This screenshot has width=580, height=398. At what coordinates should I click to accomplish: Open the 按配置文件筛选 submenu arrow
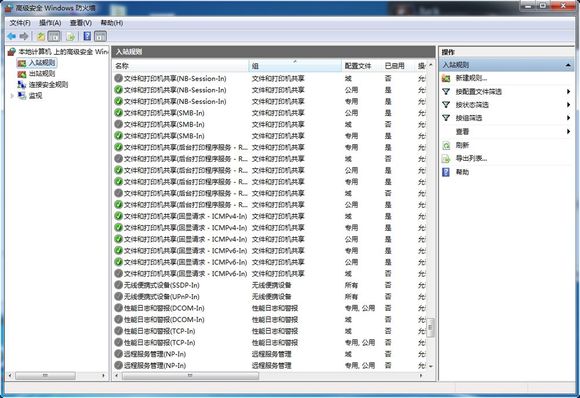tap(569, 92)
